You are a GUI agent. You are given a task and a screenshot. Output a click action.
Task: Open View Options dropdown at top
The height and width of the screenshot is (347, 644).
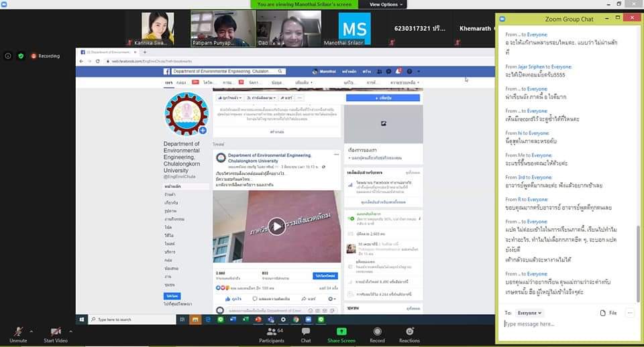tap(386, 5)
